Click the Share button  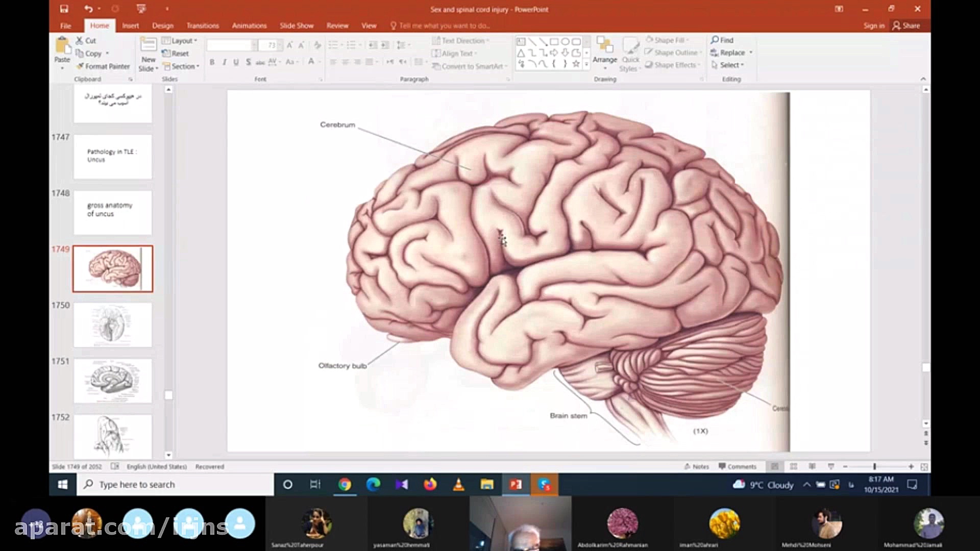tap(906, 26)
